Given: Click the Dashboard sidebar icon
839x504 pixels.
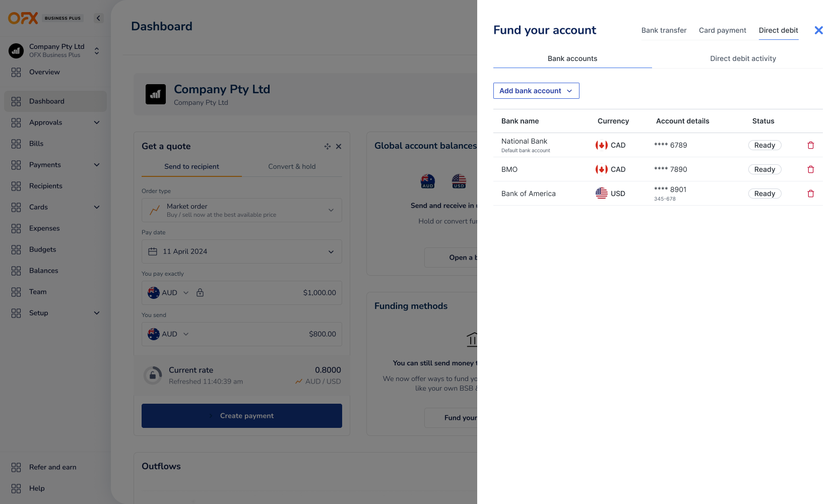Looking at the screenshot, I should tap(16, 101).
